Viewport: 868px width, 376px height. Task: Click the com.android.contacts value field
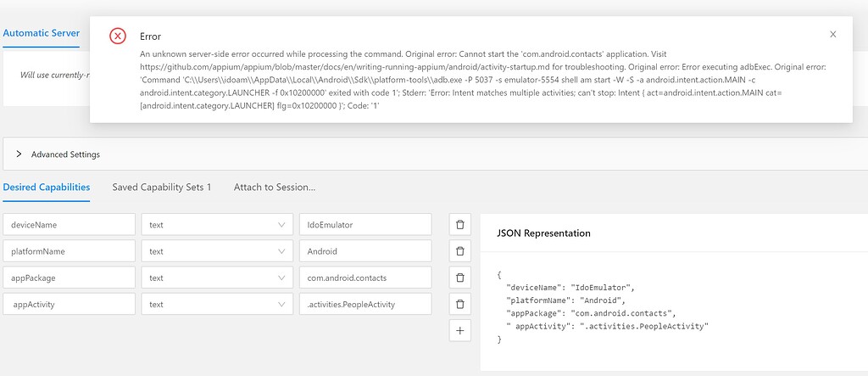pyautogui.click(x=365, y=278)
